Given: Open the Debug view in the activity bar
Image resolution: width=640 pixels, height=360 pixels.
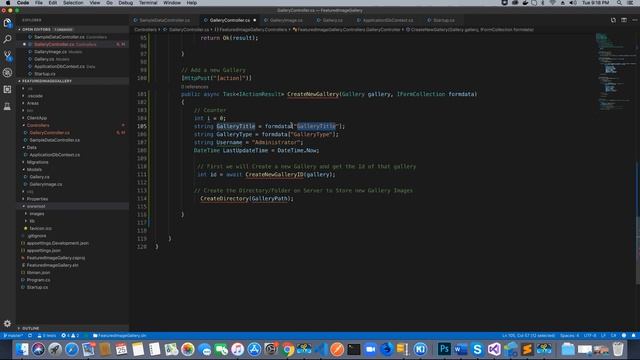Looking at the screenshot, I should [7, 73].
